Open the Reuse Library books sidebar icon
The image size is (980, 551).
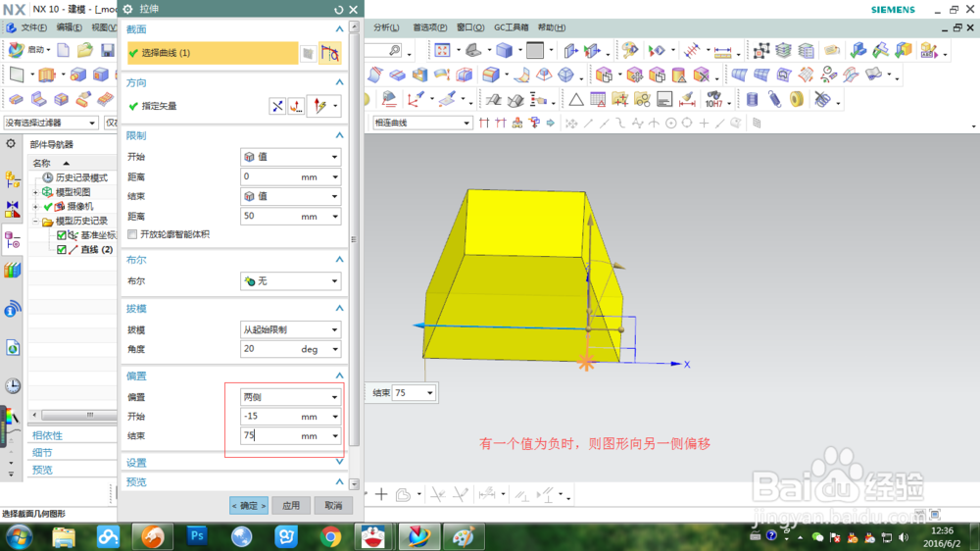12,271
